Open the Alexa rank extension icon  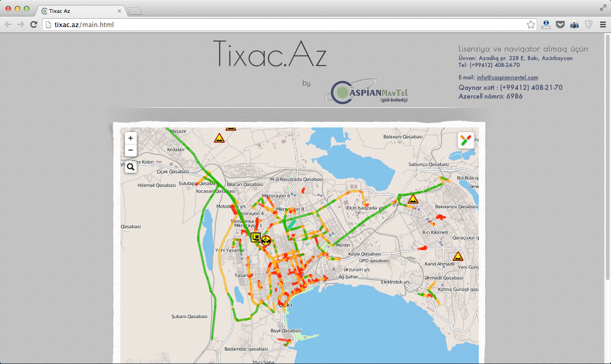point(546,25)
